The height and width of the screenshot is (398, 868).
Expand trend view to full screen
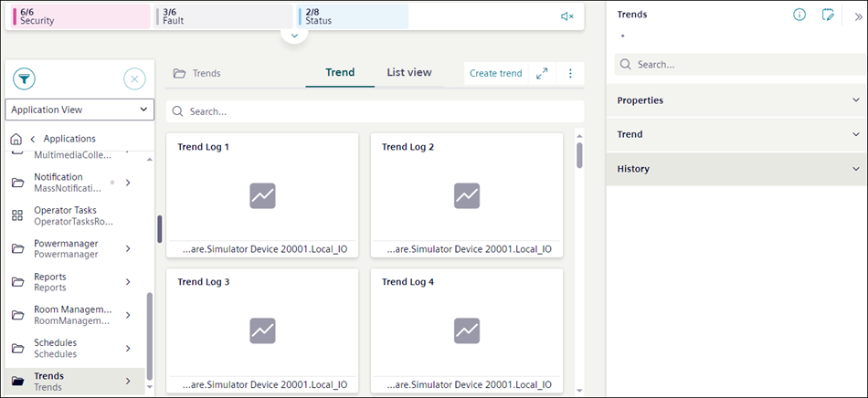542,73
